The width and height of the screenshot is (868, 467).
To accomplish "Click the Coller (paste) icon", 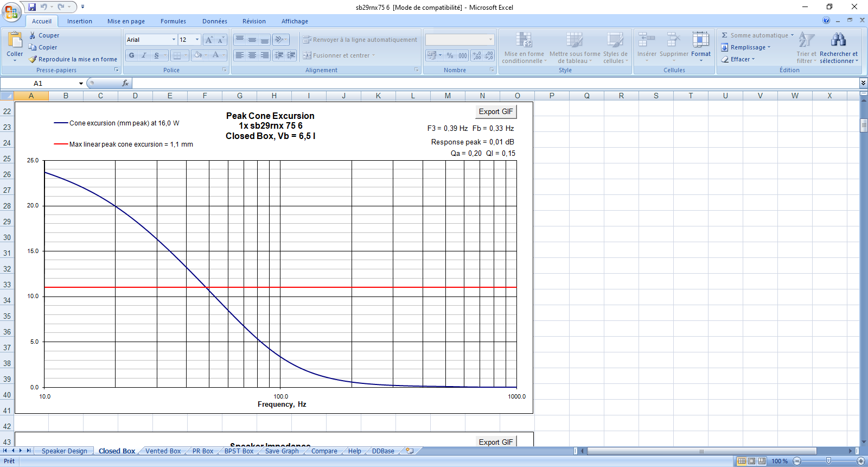I will click(x=15, y=41).
